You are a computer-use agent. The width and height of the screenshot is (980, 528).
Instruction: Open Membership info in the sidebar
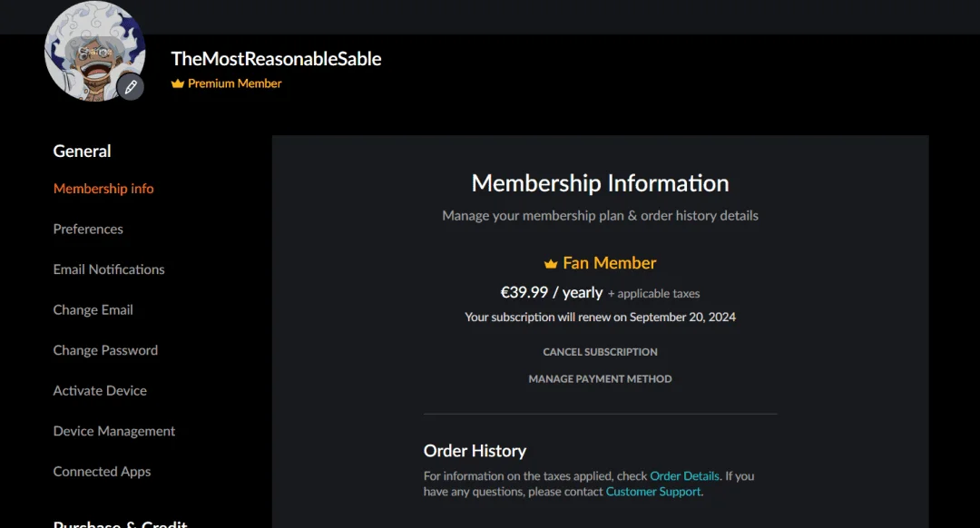click(103, 189)
